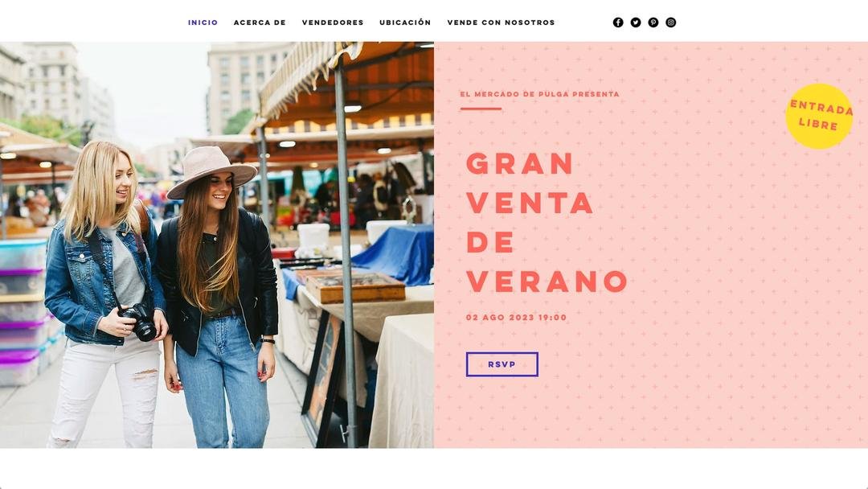This screenshot has height=489, width=868.
Task: Click the woman's wide-brim hat in photo
Action: click(211, 171)
